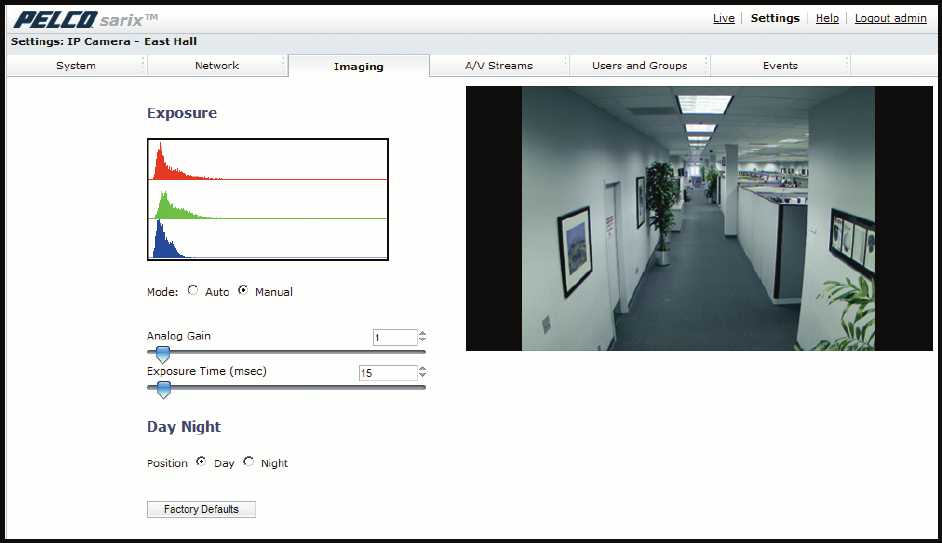Open the Settings page link
The width and height of the screenshot is (942, 543).
775,18
